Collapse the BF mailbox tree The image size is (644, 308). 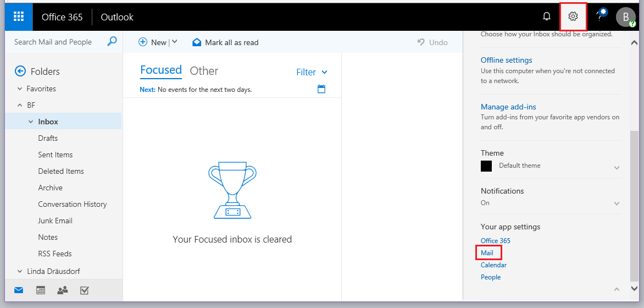(20, 105)
